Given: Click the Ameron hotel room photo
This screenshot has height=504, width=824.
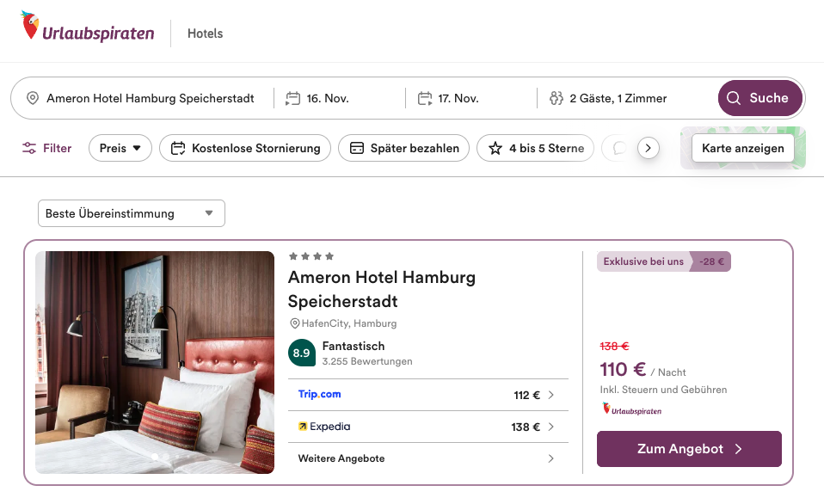Looking at the screenshot, I should [155, 362].
